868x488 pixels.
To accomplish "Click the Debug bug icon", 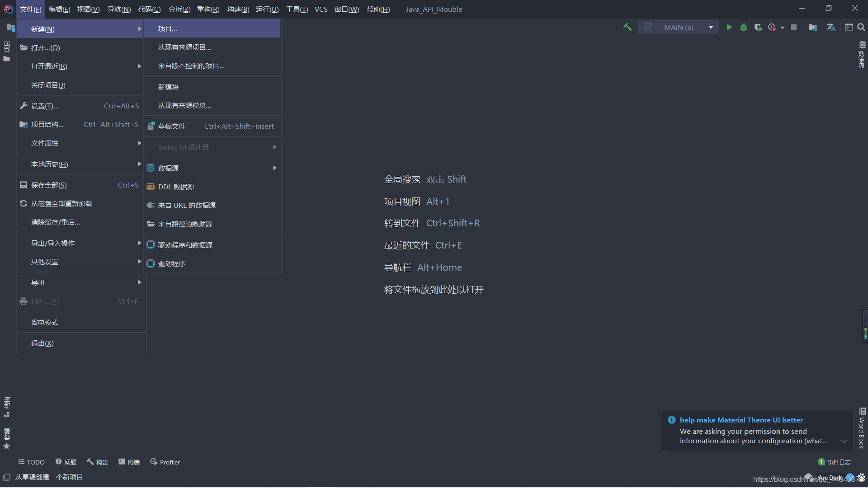I will pyautogui.click(x=744, y=28).
